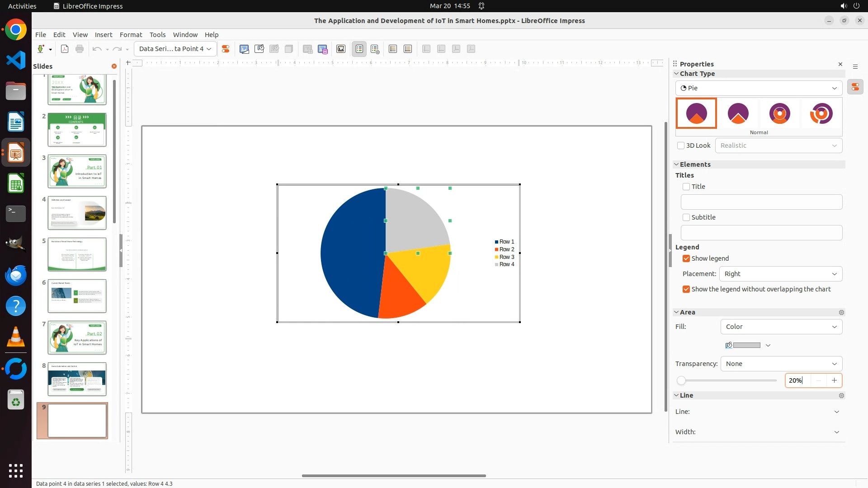Image resolution: width=868 pixels, height=488 pixels.
Task: Open the legend Placement dropdown
Action: [781, 274]
